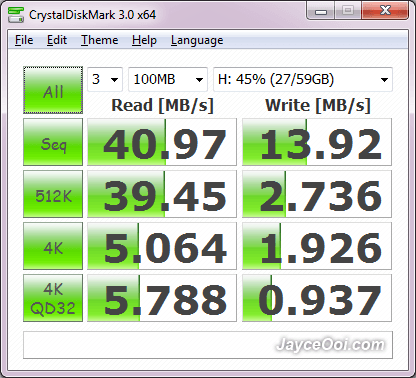
Task: Click the CrystalDiskMark app icon in title bar
Action: coord(16,15)
